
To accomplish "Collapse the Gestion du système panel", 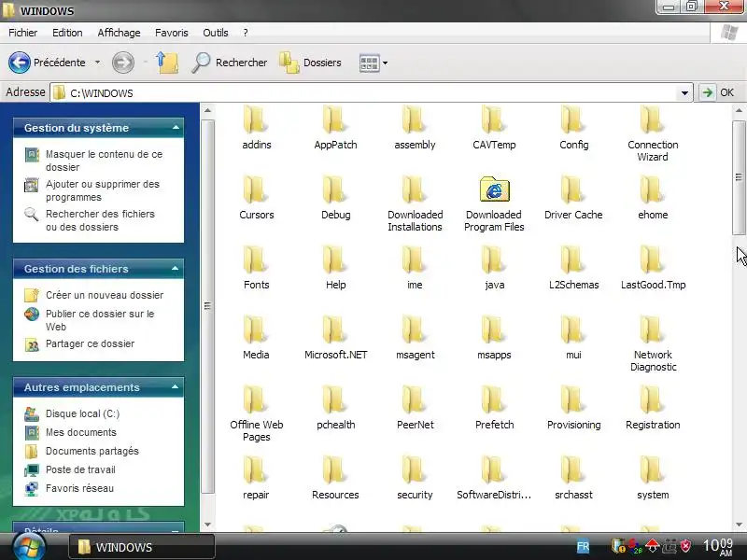I will click(x=176, y=128).
